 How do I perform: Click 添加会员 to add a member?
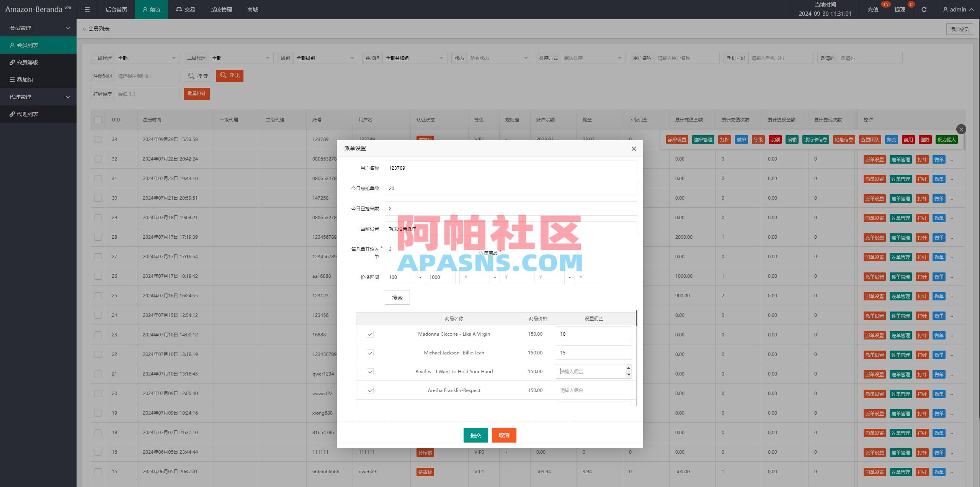click(959, 29)
